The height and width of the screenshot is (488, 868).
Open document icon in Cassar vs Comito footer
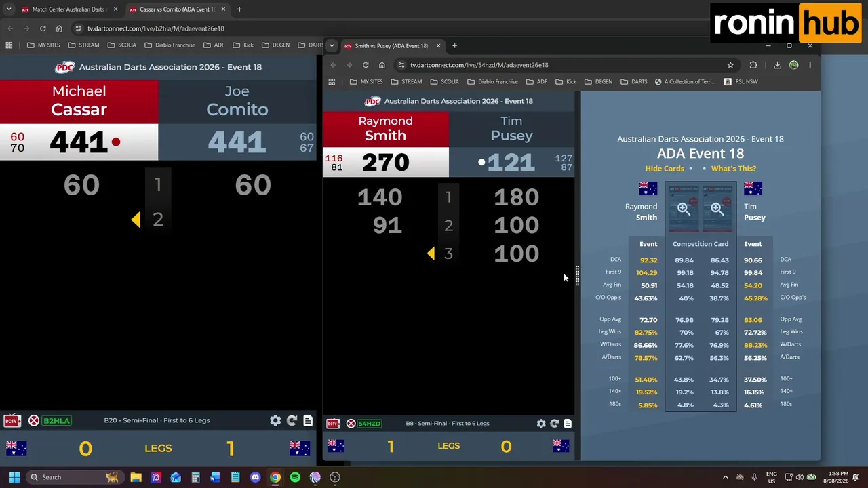[308, 421]
